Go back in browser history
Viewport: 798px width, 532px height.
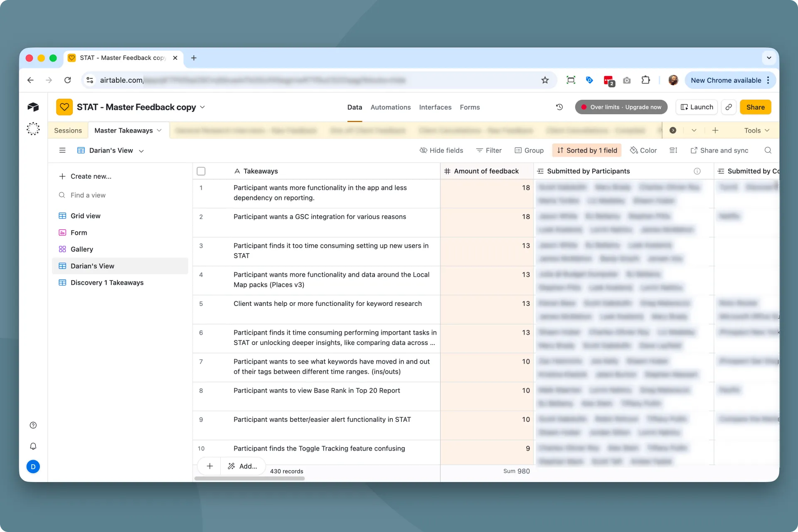tap(30, 80)
